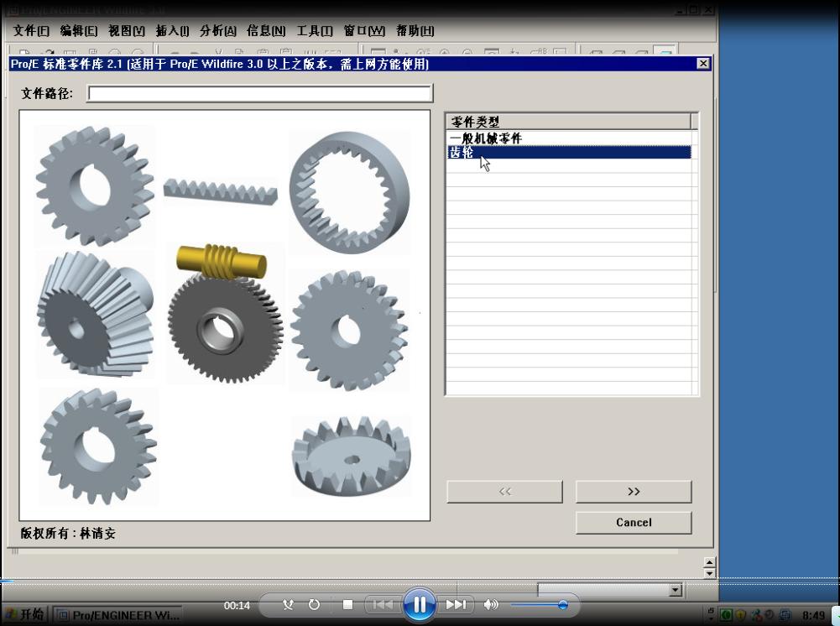Cancel the standard parts library dialog
Screen dimensions: 840x626
(x=634, y=523)
